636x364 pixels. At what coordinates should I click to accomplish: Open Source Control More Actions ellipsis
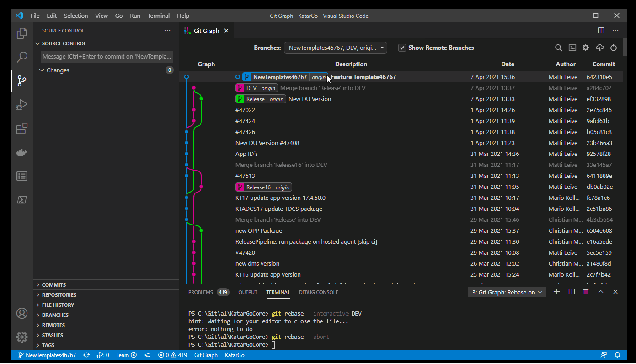pos(167,31)
